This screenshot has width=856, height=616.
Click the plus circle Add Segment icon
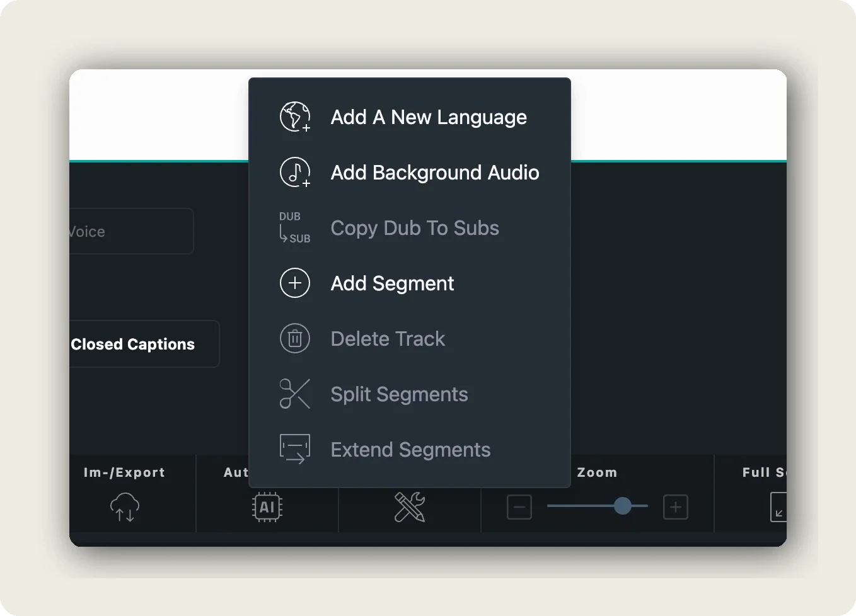point(295,283)
